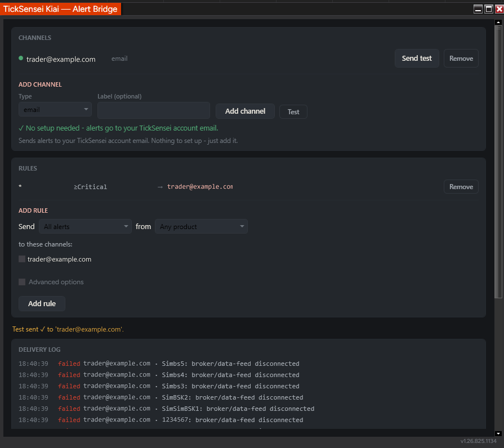The image size is (504, 448).
Task: Send test to trader@example.com channel
Action: (x=417, y=59)
